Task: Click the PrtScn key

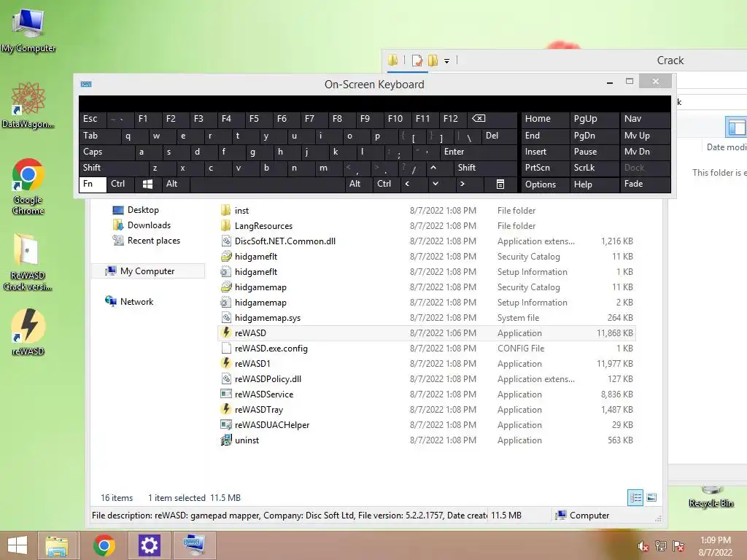Action: (x=545, y=168)
